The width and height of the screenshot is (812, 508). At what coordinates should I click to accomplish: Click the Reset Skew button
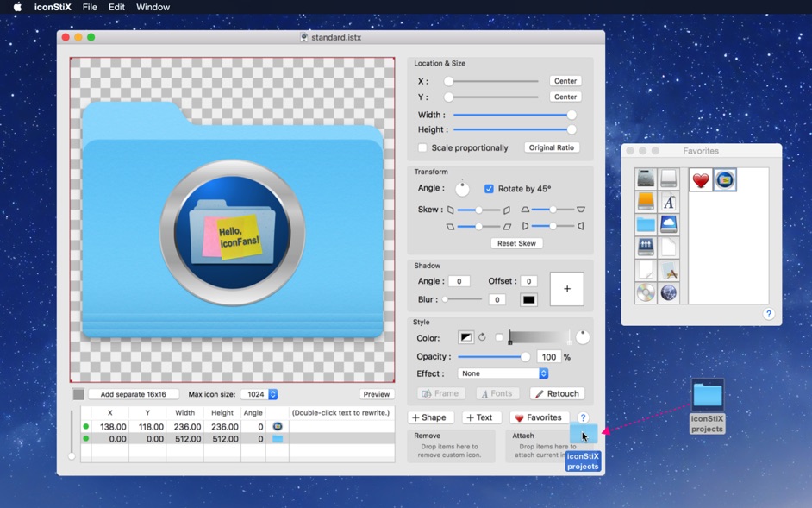[516, 243]
